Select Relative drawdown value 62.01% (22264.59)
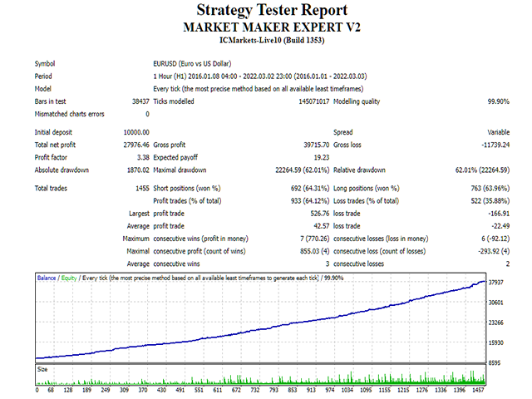Screen dimensions: 532x399 (482, 170)
